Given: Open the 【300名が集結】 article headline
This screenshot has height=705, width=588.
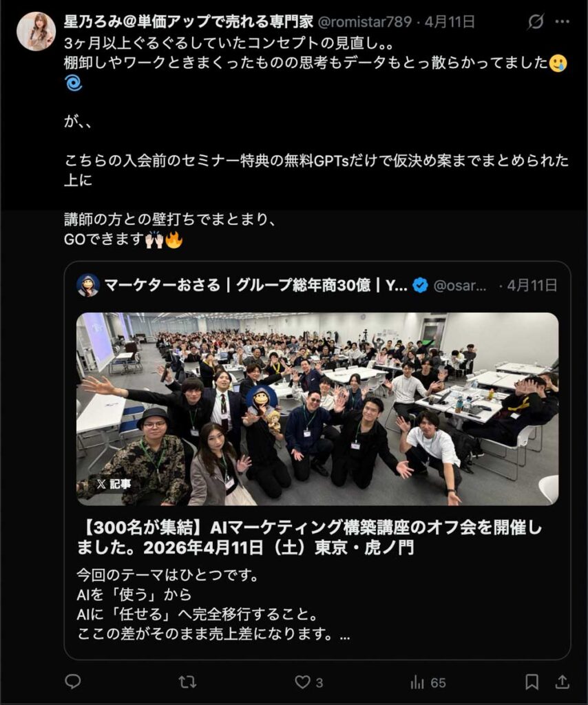Looking at the screenshot, I should click(x=310, y=537).
